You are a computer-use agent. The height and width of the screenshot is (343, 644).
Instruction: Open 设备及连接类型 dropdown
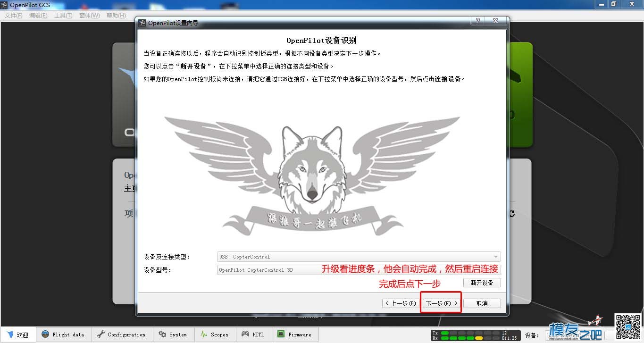[x=359, y=257]
